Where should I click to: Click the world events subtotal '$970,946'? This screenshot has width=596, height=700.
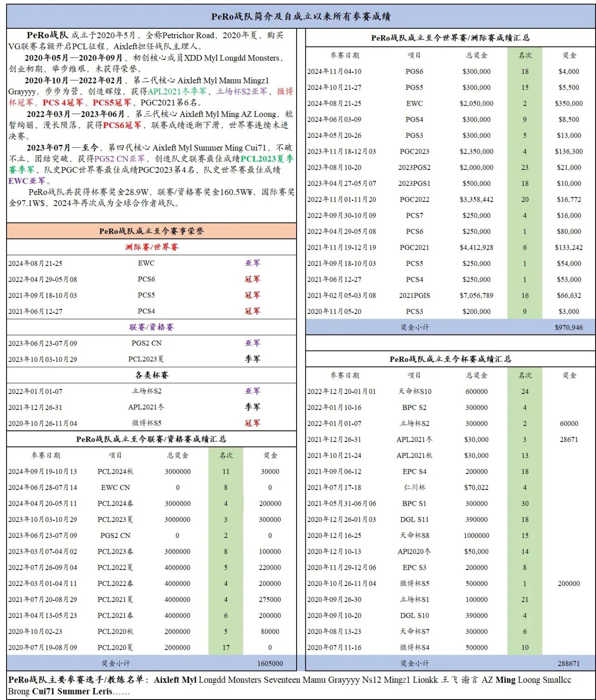pyautogui.click(x=569, y=327)
